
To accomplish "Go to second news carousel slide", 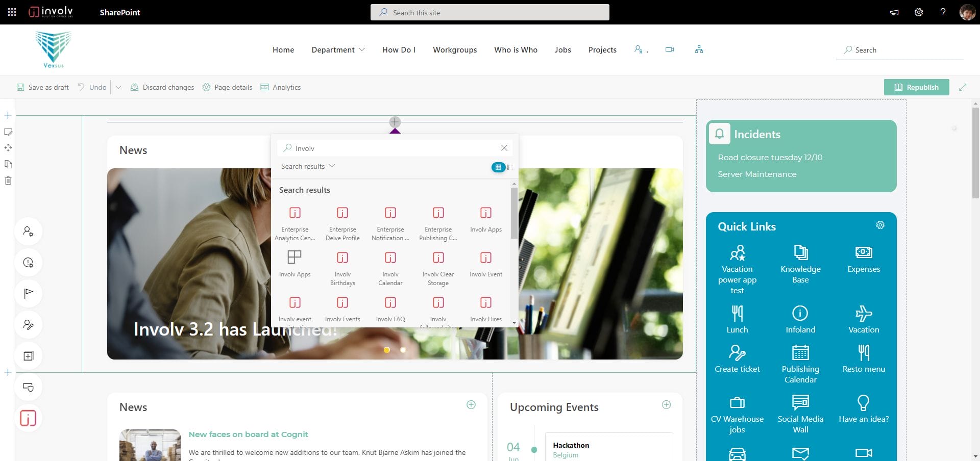I will pos(403,350).
